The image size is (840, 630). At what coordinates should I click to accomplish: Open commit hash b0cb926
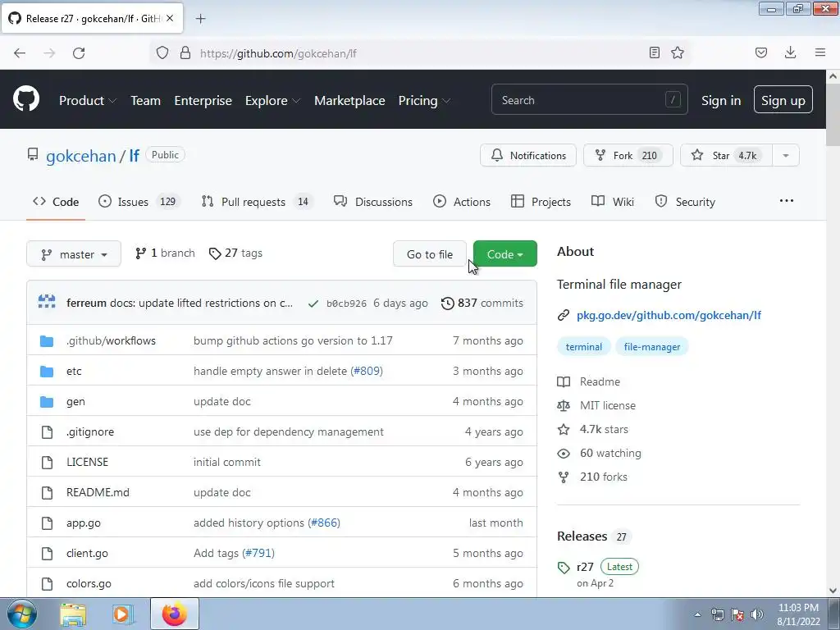click(x=347, y=304)
